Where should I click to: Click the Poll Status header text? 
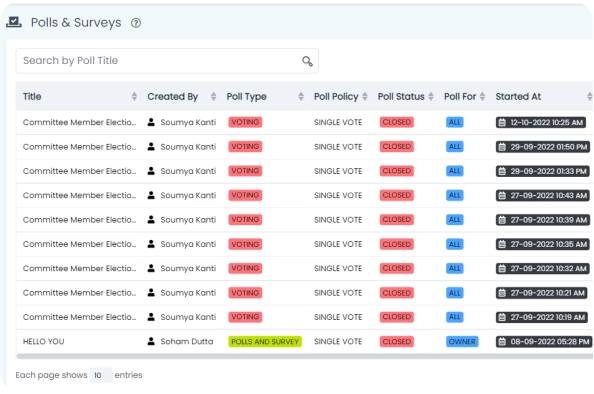(x=401, y=97)
